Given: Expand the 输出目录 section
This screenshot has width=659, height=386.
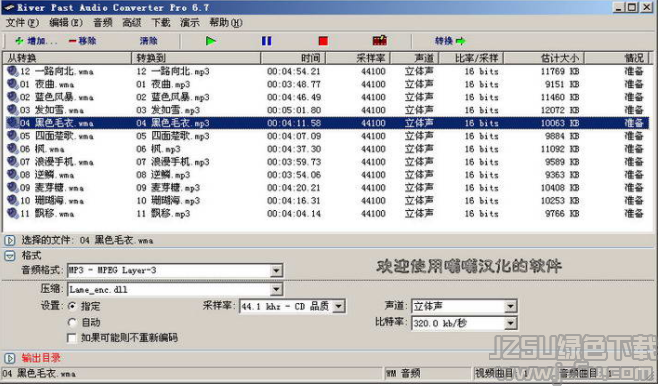Looking at the screenshot, I should [10, 358].
